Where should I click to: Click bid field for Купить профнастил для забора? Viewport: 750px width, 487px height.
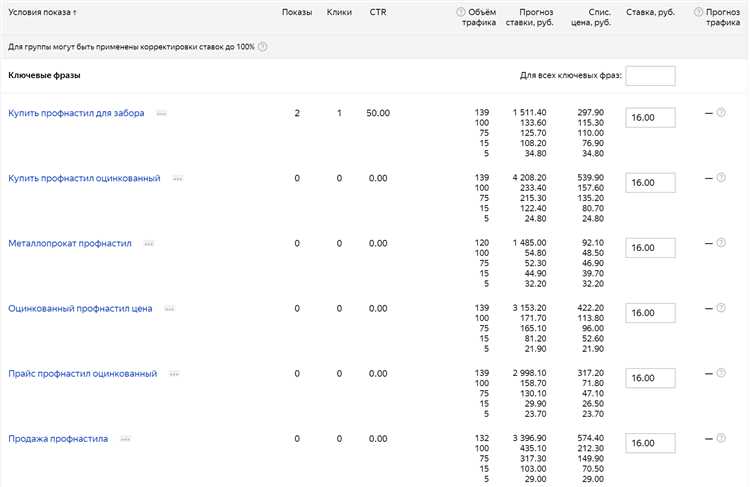coord(650,118)
